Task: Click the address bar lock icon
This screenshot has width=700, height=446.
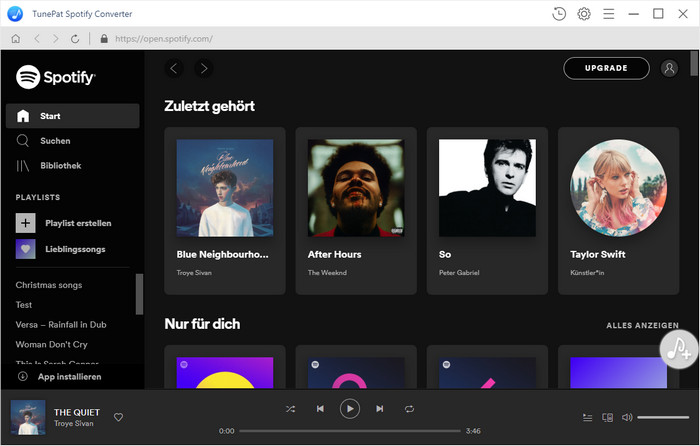Action: [104, 39]
